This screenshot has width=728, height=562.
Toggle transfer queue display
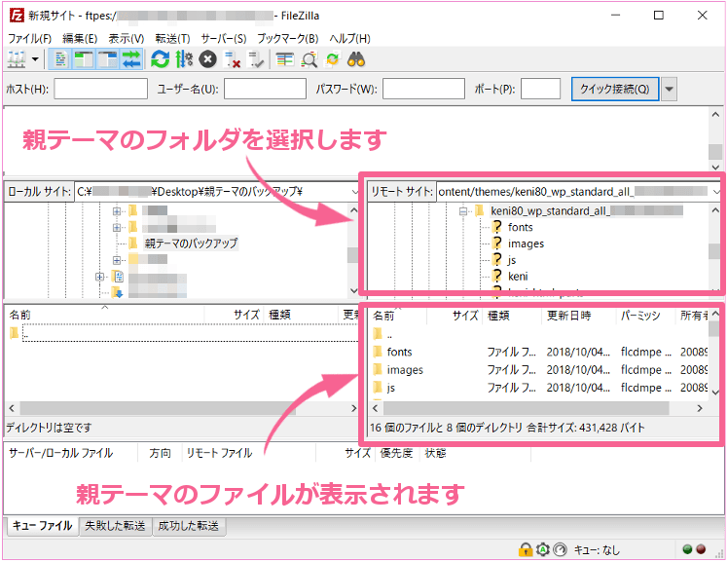pyautogui.click(x=131, y=59)
